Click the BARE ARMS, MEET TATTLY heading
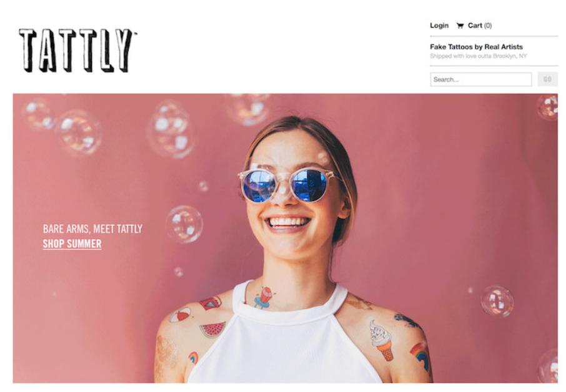Screen dimensions: 566x392 (x=92, y=228)
